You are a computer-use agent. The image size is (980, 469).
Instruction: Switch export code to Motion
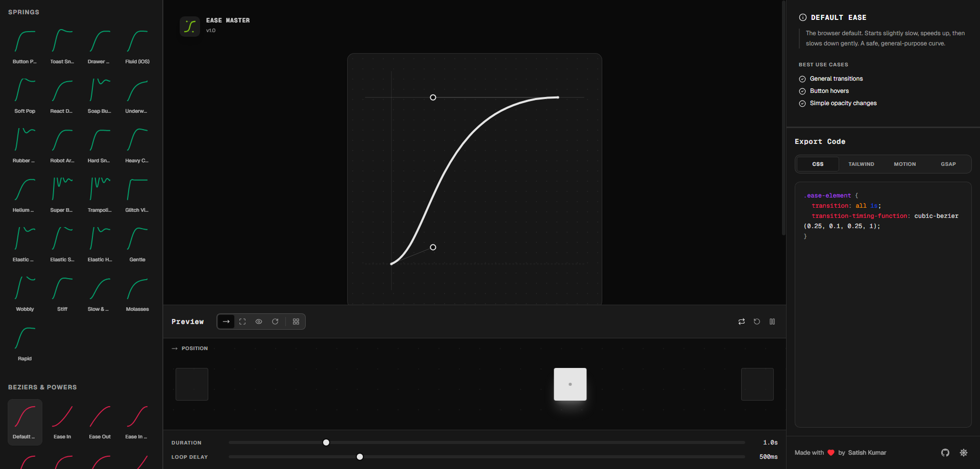[x=905, y=164]
